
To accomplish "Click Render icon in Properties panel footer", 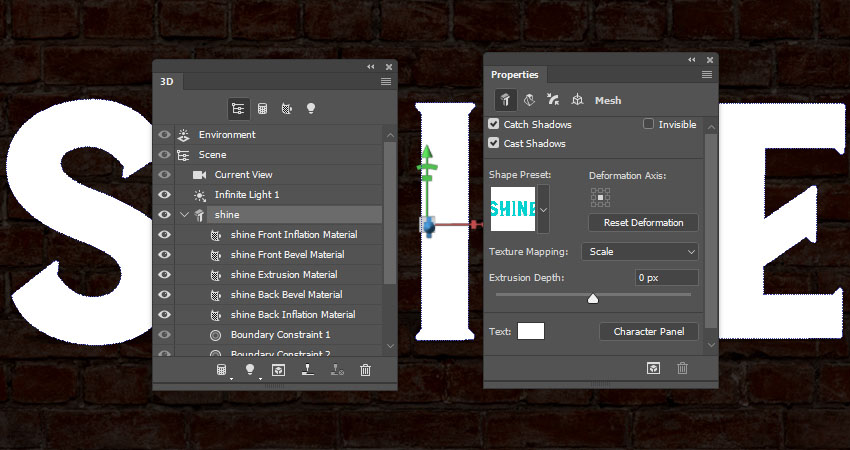I will (x=653, y=368).
